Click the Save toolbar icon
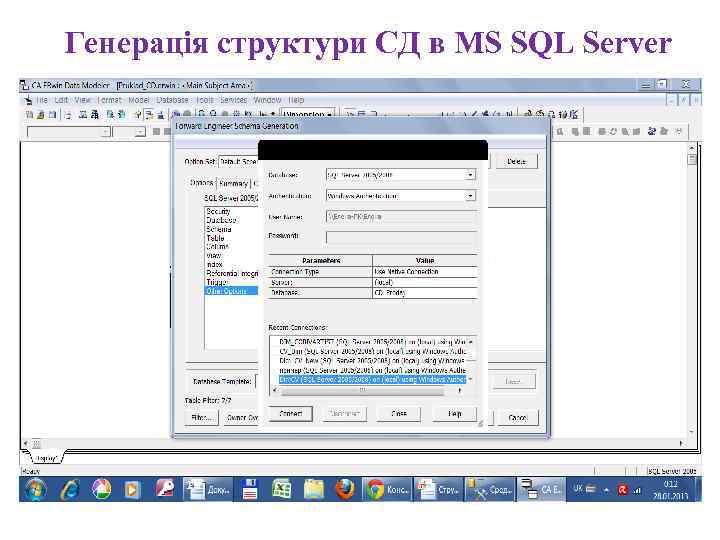Screen dimensions: 720x540 pyautogui.click(x=52, y=115)
